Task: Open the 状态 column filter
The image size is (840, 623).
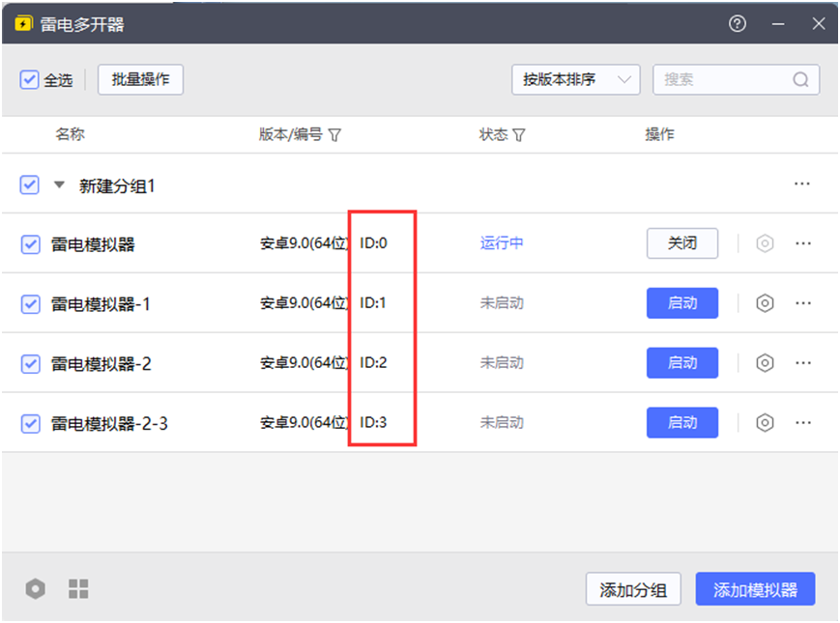Action: (x=519, y=135)
